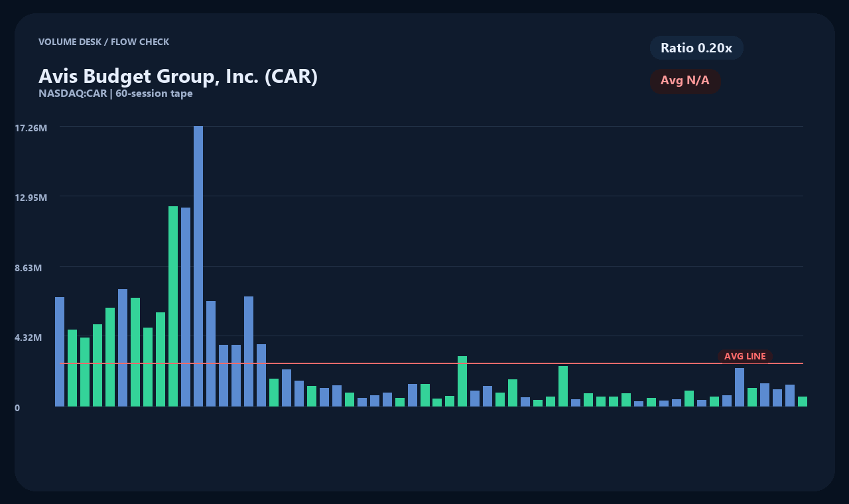
Task: Click the Ratio 0.20x badge
Action: pyautogui.click(x=696, y=48)
